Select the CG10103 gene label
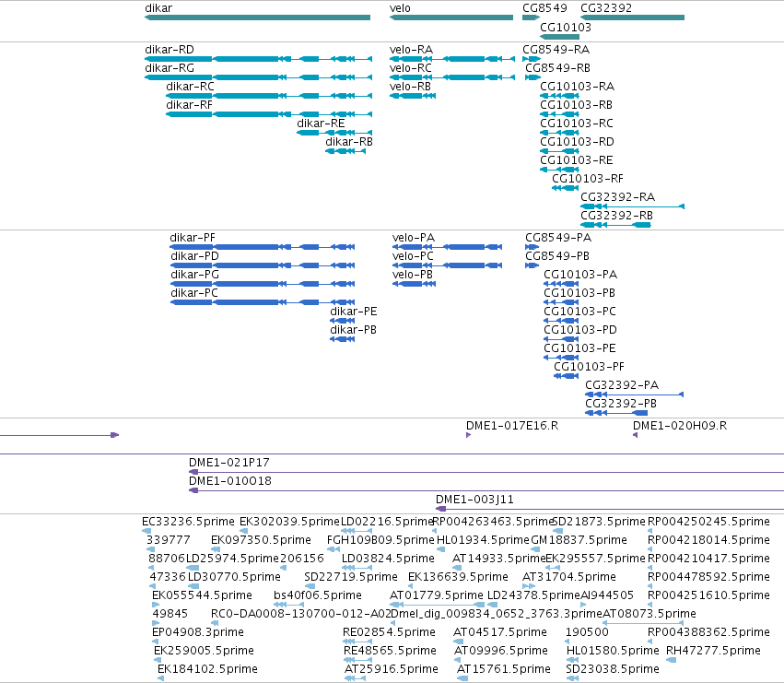Viewport: 784px width, 683px height. (566, 27)
